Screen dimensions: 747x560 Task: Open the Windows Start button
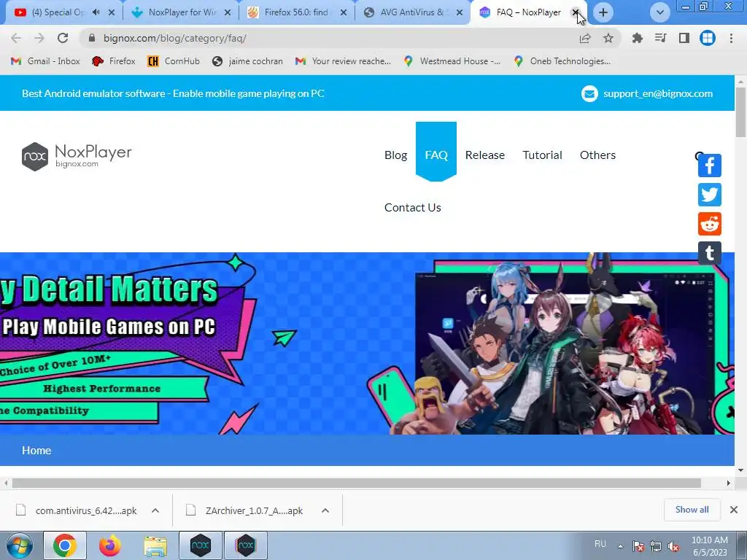(19, 545)
